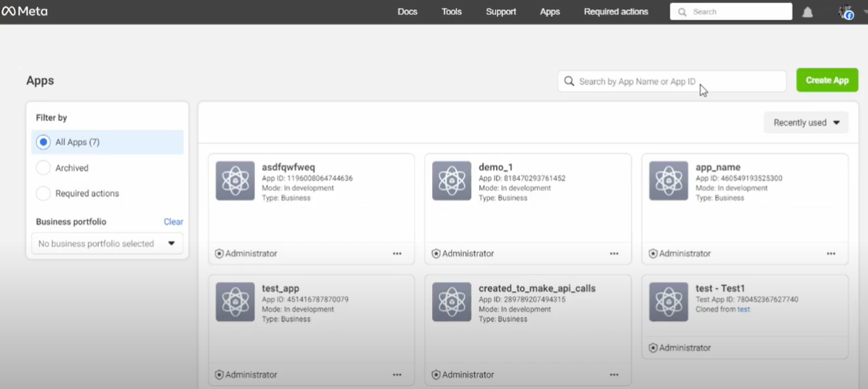Click the demo_1 app icon
868x389 pixels.
(x=451, y=180)
